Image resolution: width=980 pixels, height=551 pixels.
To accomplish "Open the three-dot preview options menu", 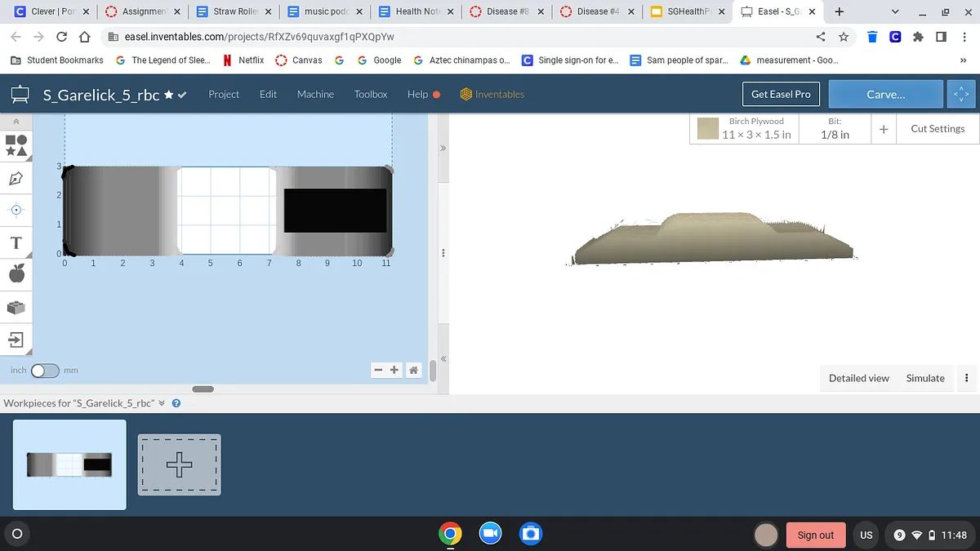I will (967, 378).
